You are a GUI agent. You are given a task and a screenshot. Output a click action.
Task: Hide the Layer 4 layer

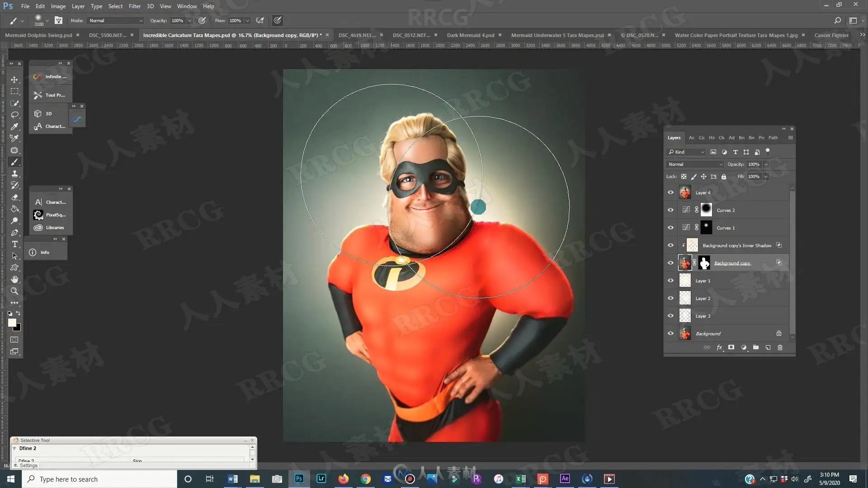(670, 192)
